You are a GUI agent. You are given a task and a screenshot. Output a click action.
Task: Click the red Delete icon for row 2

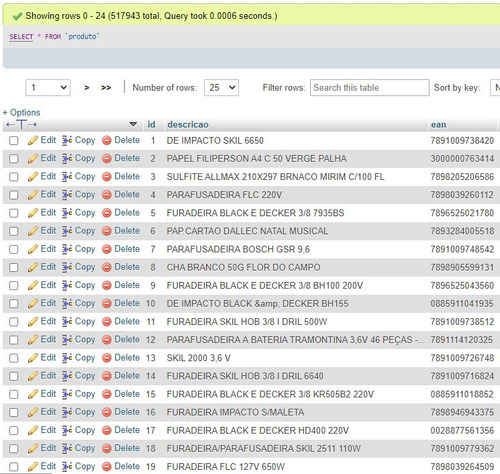pos(107,159)
